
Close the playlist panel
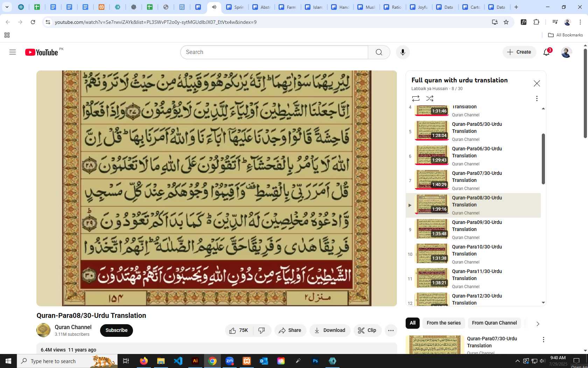(537, 83)
